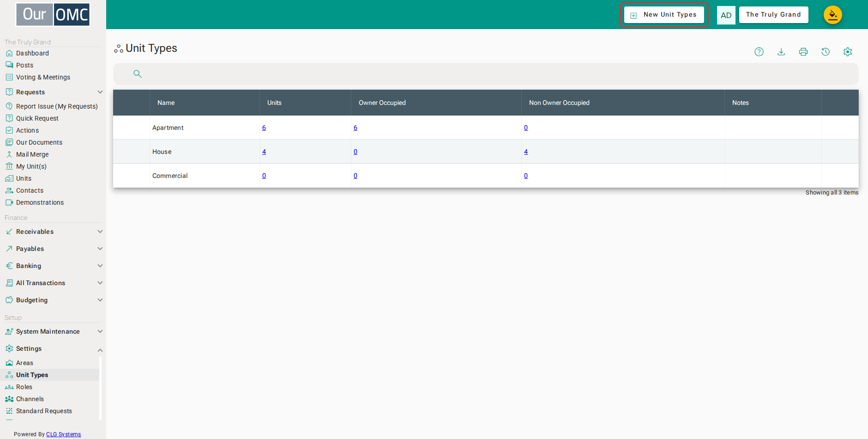This screenshot has height=439, width=868.
Task: Expand the Banking section
Action: click(100, 266)
